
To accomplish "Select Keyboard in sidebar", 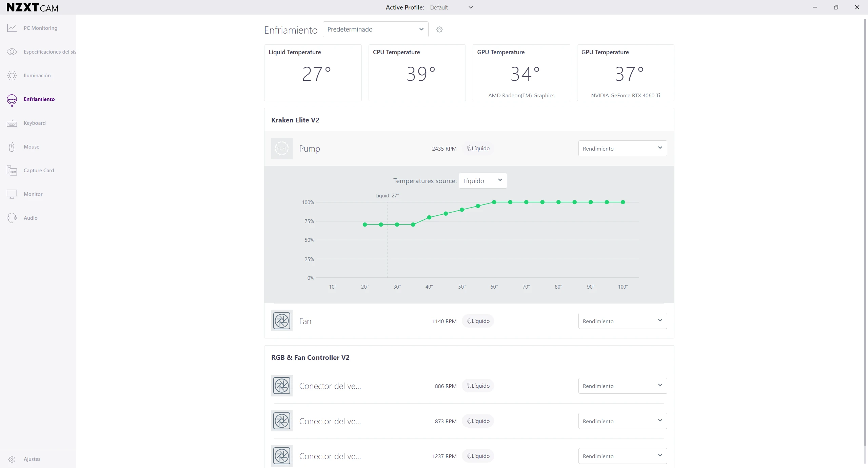I will point(35,123).
